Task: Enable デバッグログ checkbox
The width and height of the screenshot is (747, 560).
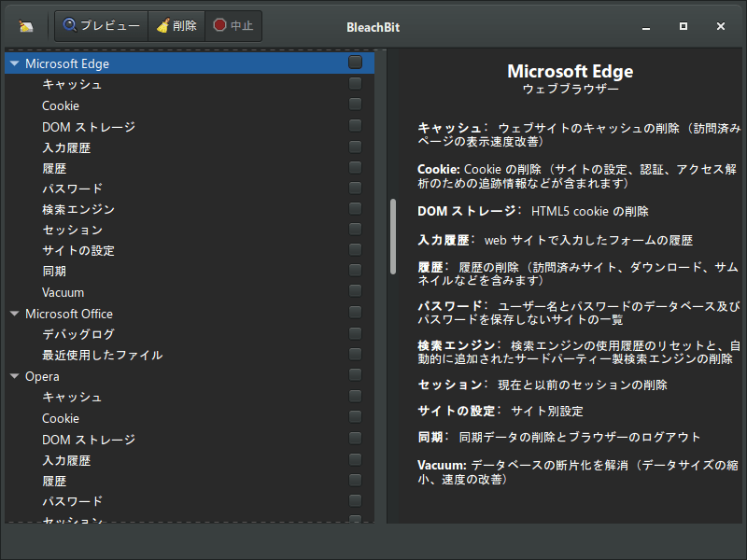Action: click(355, 333)
